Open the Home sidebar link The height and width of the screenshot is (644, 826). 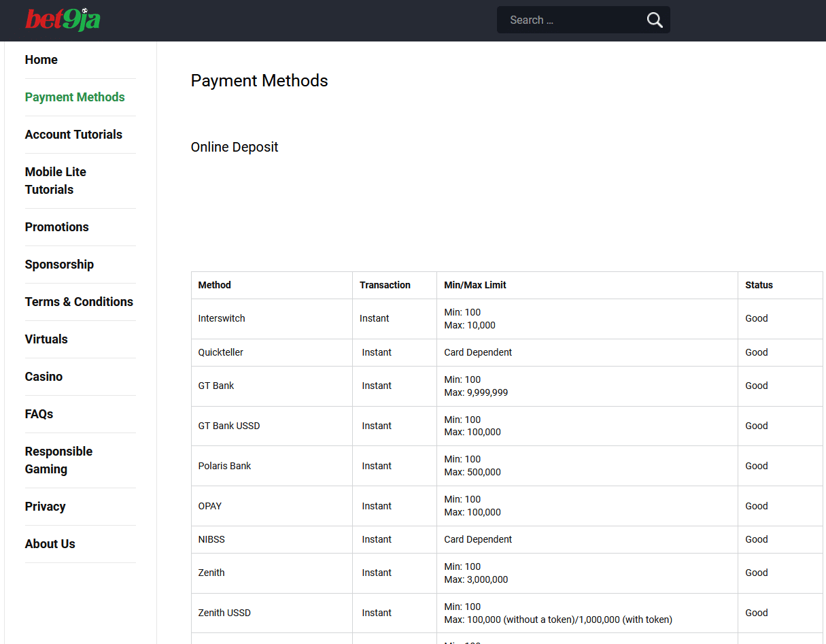point(41,60)
